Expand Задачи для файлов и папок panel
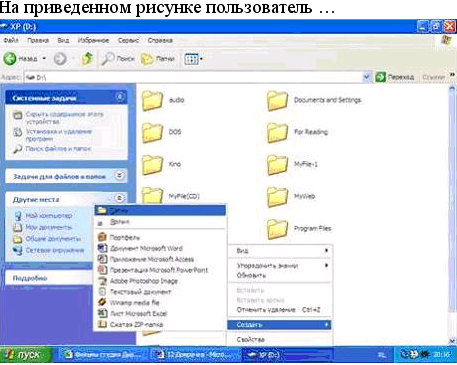The image size is (457, 365). click(120, 176)
